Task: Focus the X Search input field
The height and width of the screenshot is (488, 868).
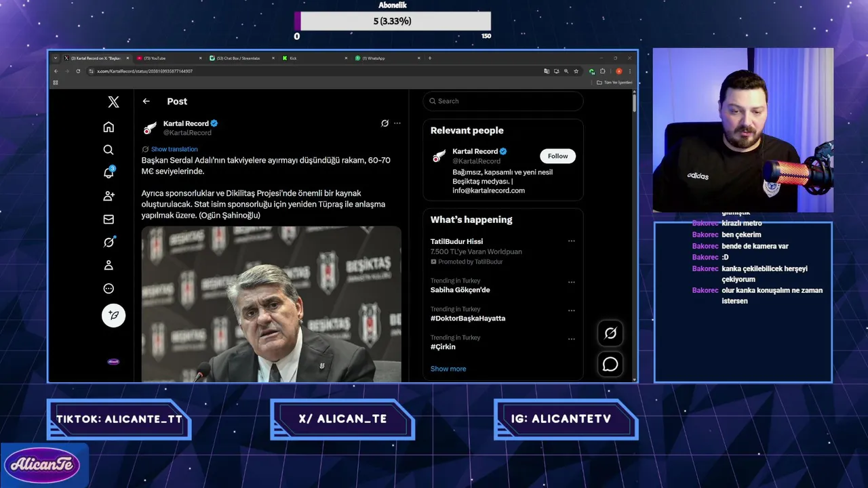Action: coord(502,101)
